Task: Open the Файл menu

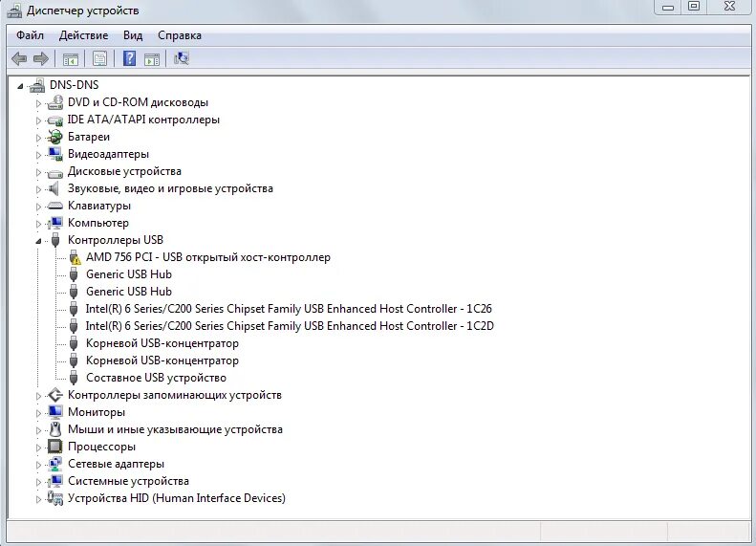Action: click(30, 35)
